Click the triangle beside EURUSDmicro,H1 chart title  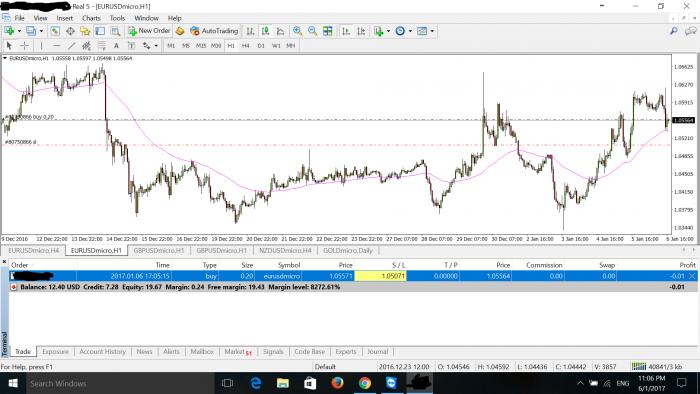pos(5,58)
